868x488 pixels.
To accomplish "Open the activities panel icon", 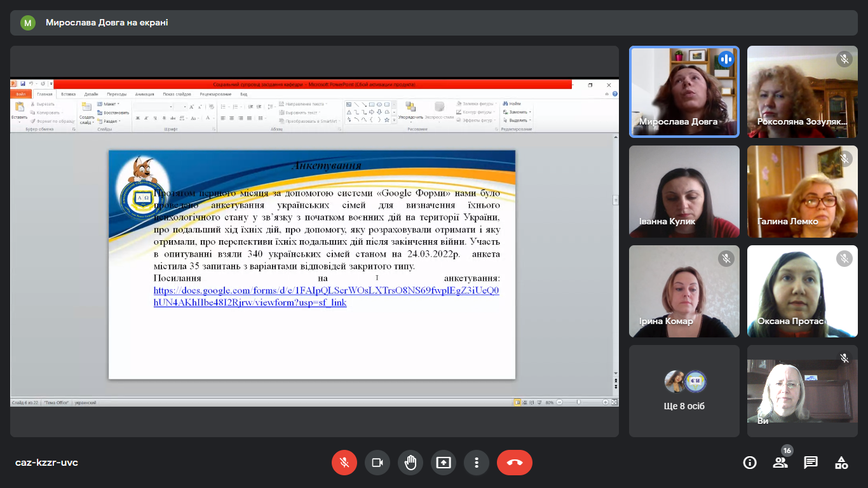I will tap(841, 463).
